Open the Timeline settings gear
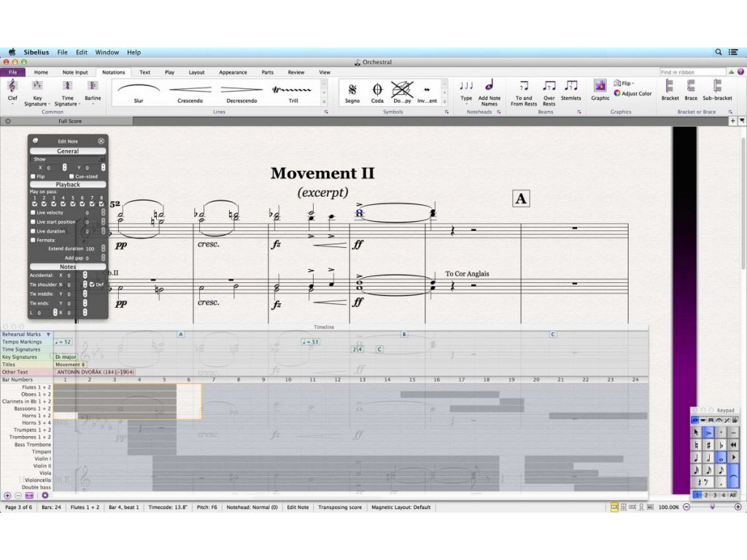The image size is (747, 560). (44, 495)
